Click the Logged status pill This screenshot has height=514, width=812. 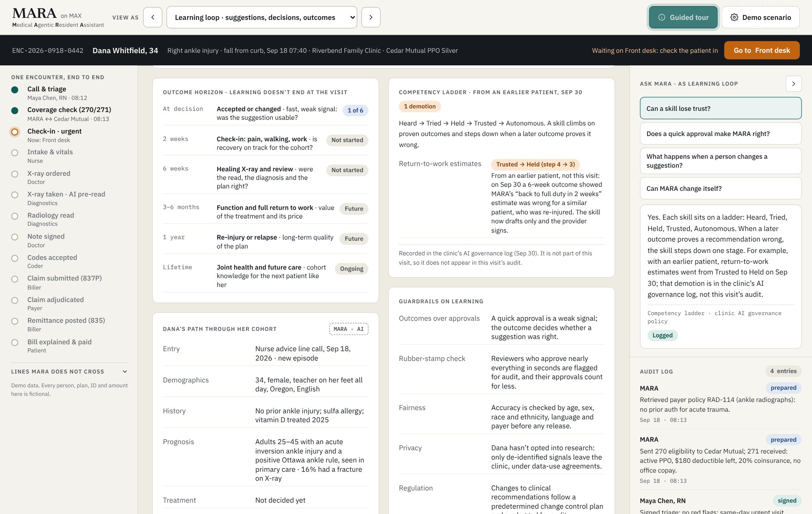(x=662, y=335)
